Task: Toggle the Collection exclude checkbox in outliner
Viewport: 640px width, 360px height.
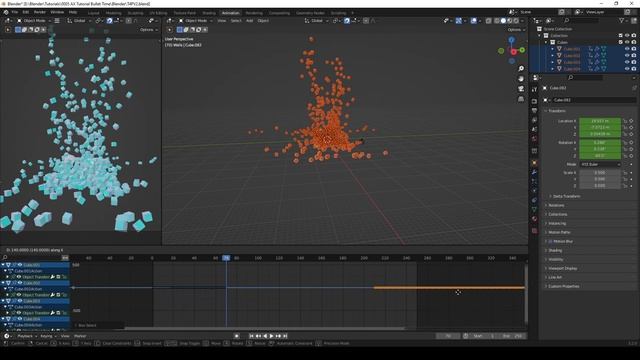Action: pos(620,36)
